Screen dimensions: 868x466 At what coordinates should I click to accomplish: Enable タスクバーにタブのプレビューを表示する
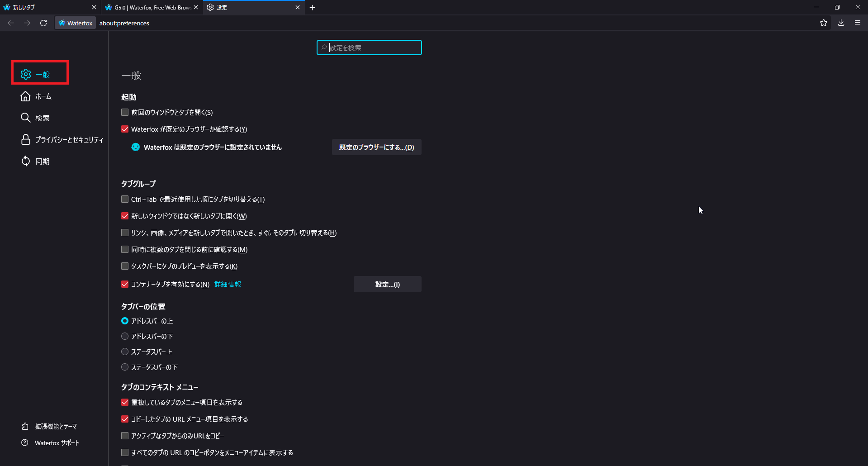tap(125, 266)
